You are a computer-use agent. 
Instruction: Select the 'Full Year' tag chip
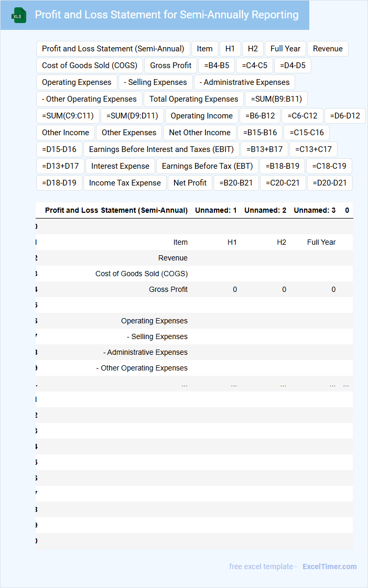(x=286, y=49)
